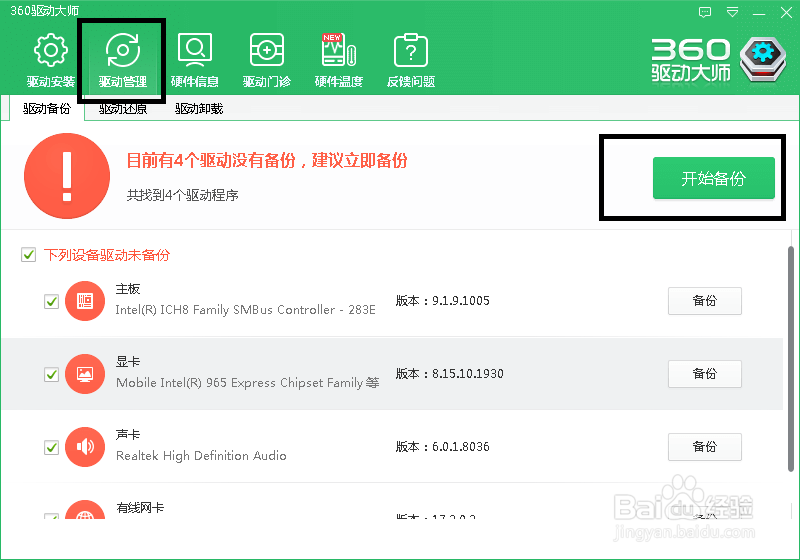Open the 驱动安装 gear icon
The height and width of the screenshot is (560, 800).
pos(51,50)
